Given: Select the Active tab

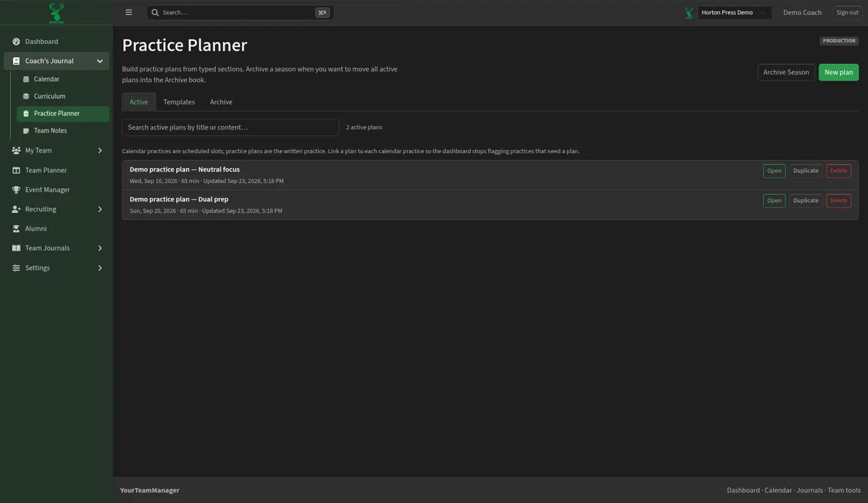Looking at the screenshot, I should [139, 102].
